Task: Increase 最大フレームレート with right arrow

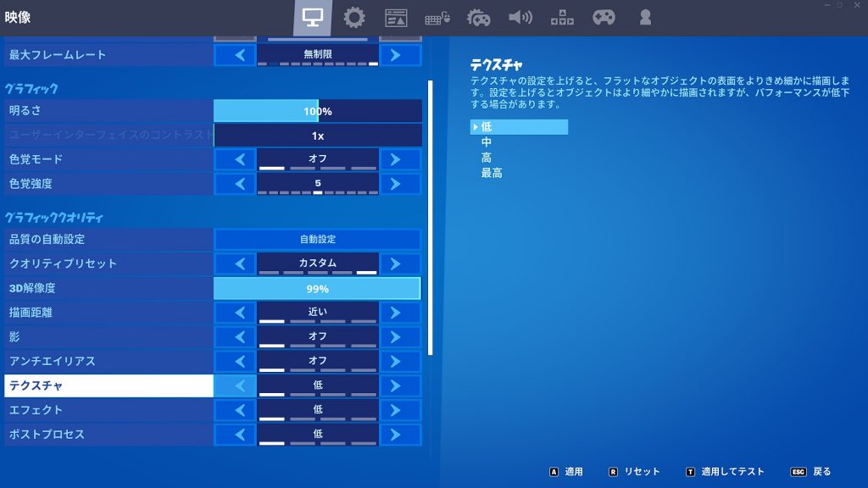Action: click(x=400, y=55)
